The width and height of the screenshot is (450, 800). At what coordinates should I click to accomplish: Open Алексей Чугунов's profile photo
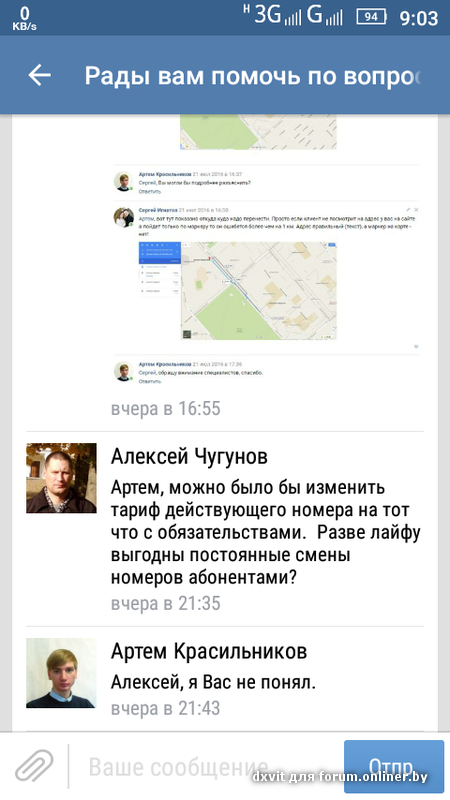coord(61,478)
